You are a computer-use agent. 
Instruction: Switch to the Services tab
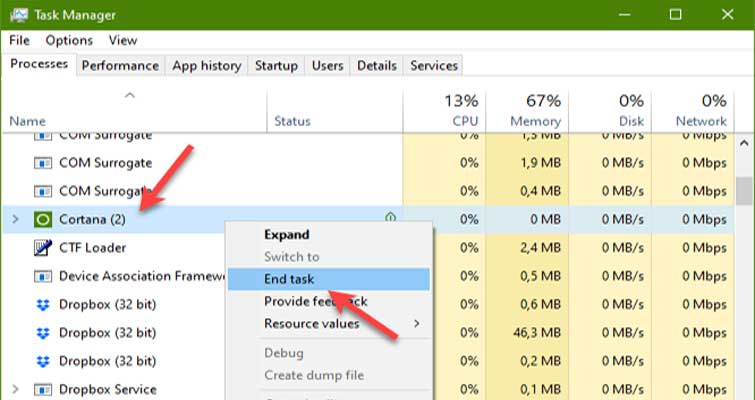(434, 66)
